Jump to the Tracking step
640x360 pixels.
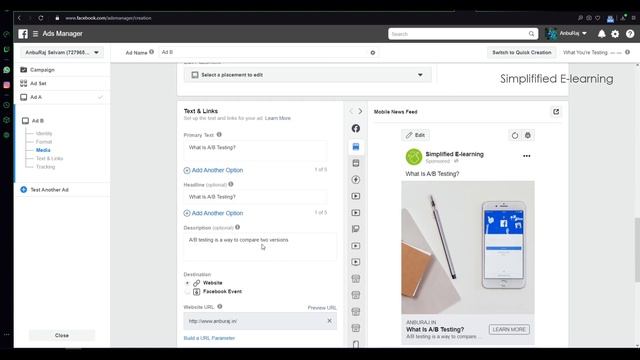[45, 167]
